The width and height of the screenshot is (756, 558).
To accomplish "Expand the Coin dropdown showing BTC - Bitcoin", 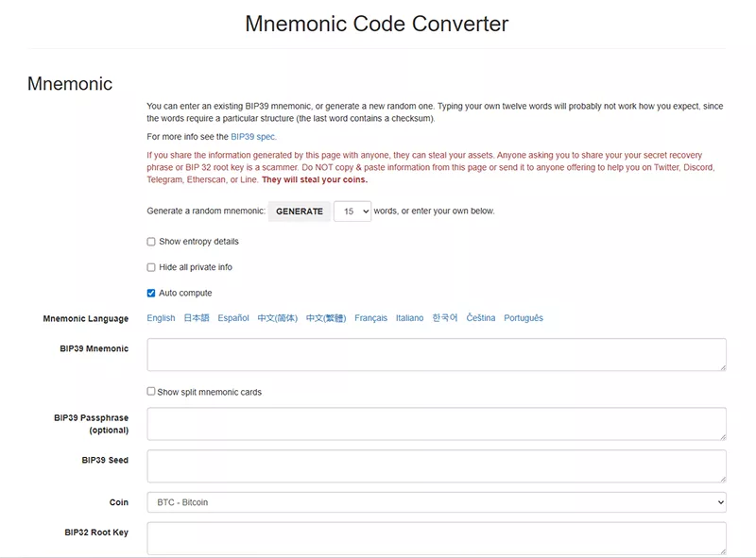I will 437,502.
